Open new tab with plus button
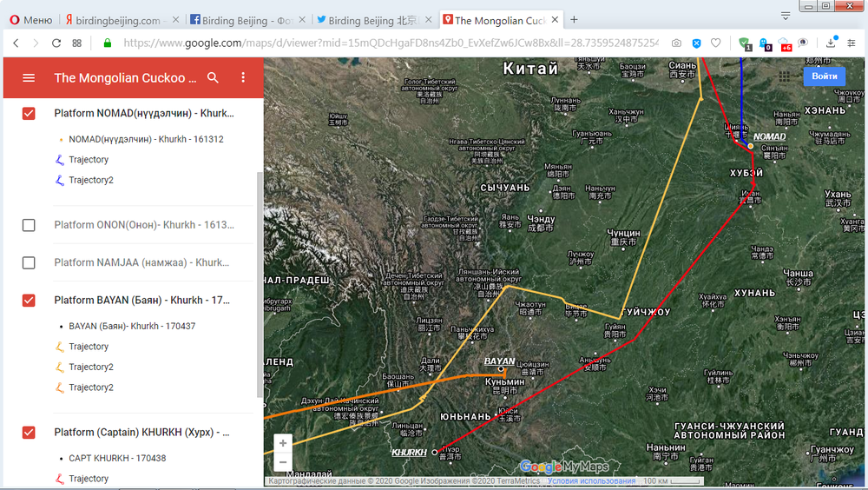 click(574, 20)
